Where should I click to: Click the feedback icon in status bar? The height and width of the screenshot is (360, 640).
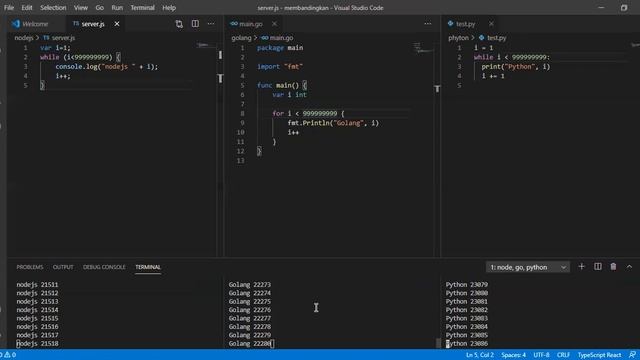(x=632, y=355)
